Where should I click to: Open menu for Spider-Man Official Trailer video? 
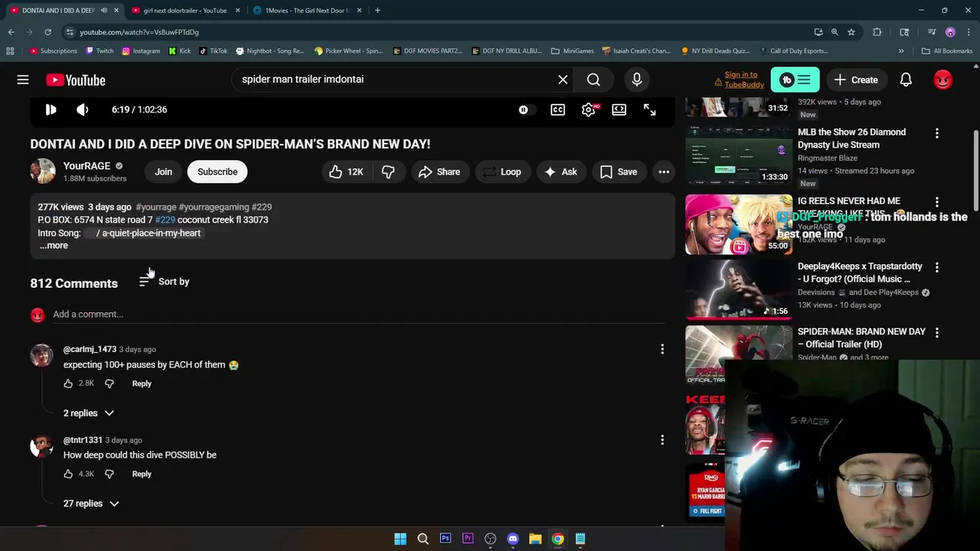[x=936, y=333]
